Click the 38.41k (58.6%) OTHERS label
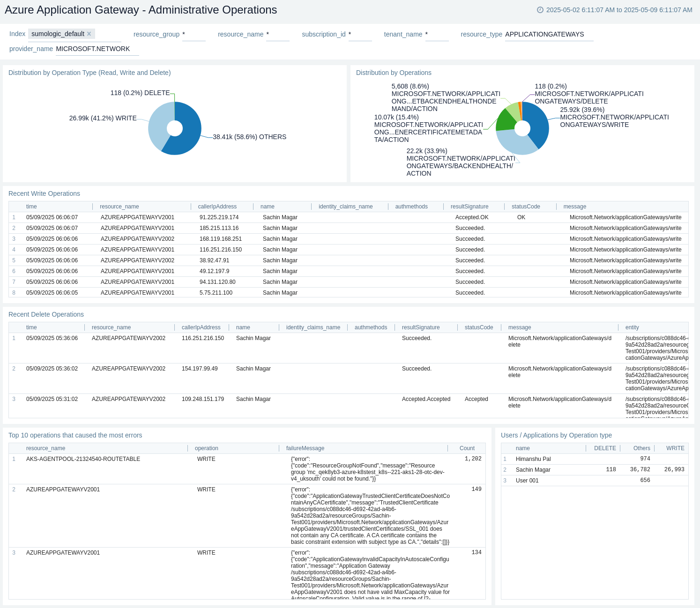700x608 pixels. point(249,137)
